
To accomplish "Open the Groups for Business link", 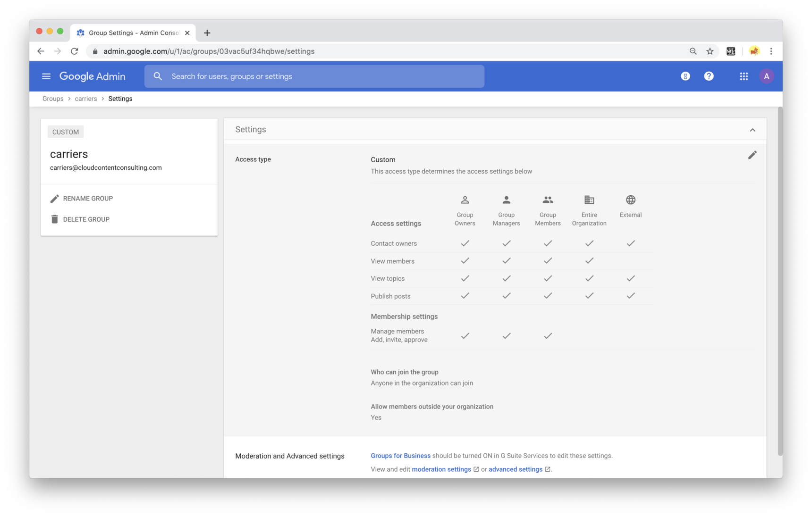I will (x=400, y=456).
